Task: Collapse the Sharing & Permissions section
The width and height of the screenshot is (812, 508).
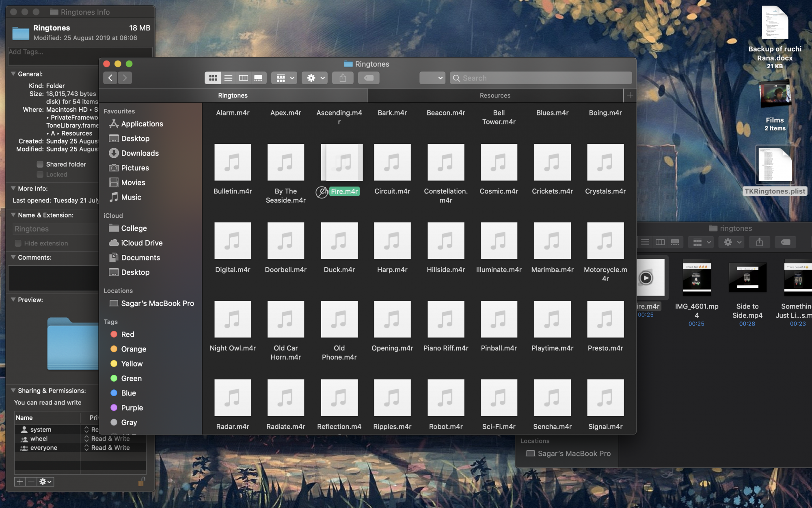Action: (13, 391)
